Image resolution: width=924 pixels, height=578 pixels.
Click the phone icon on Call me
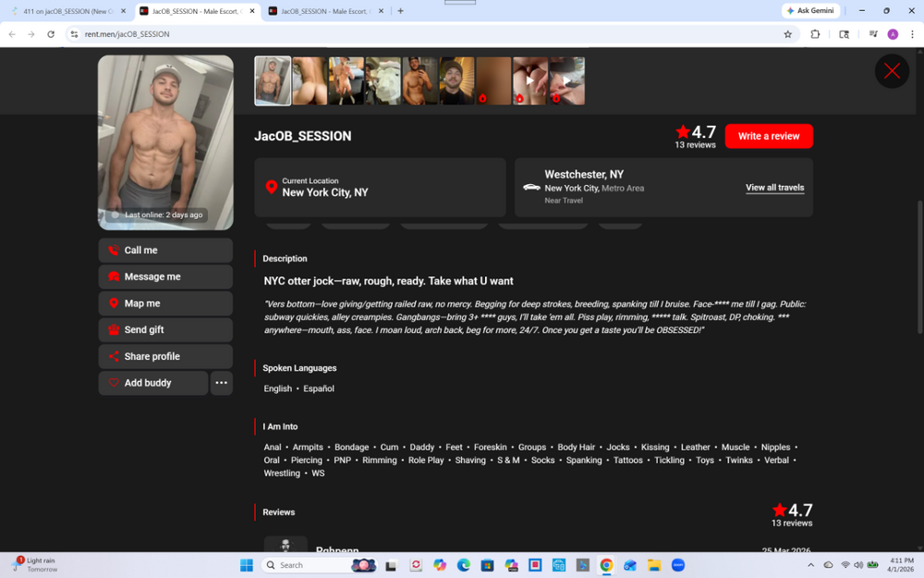(x=114, y=251)
